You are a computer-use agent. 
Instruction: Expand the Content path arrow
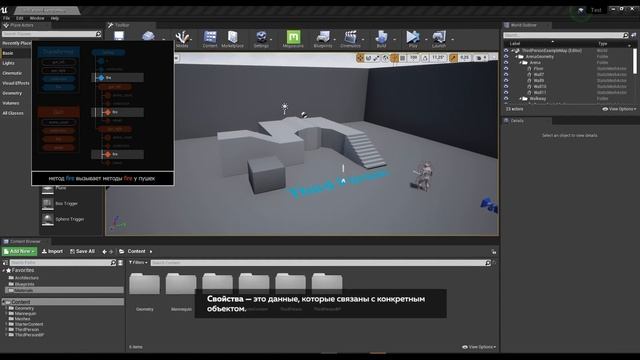click(151, 251)
